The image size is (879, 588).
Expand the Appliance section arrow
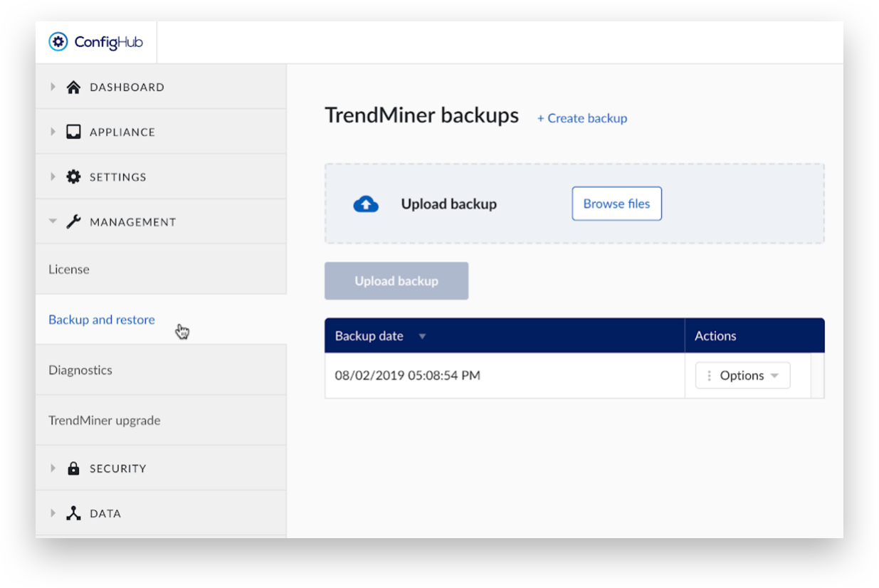coord(53,132)
